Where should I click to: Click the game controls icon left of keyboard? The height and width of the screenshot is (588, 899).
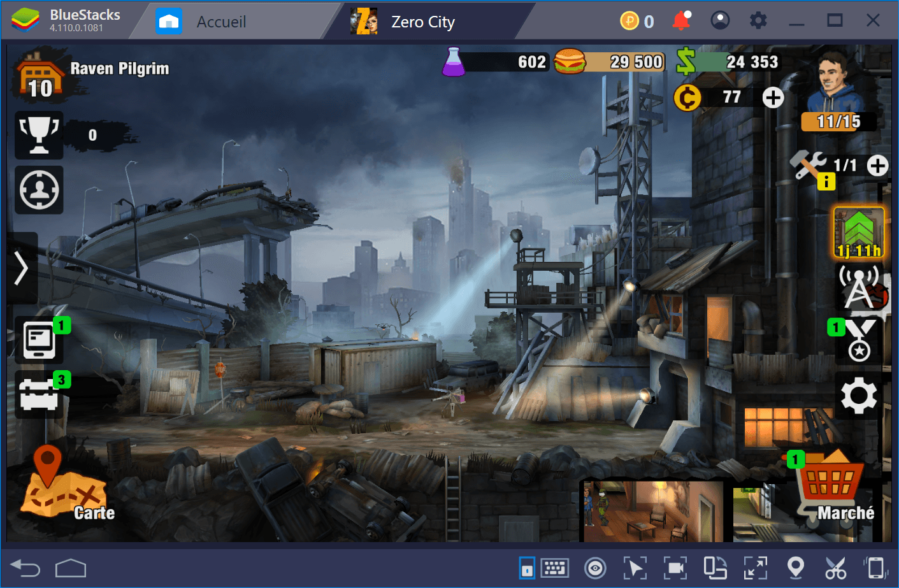(x=527, y=568)
